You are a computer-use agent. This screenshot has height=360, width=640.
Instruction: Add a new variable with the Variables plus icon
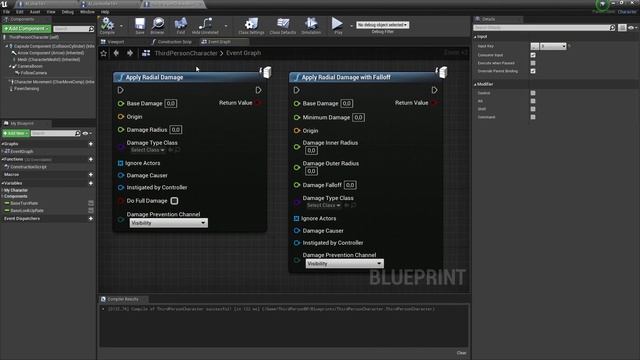pos(91,183)
